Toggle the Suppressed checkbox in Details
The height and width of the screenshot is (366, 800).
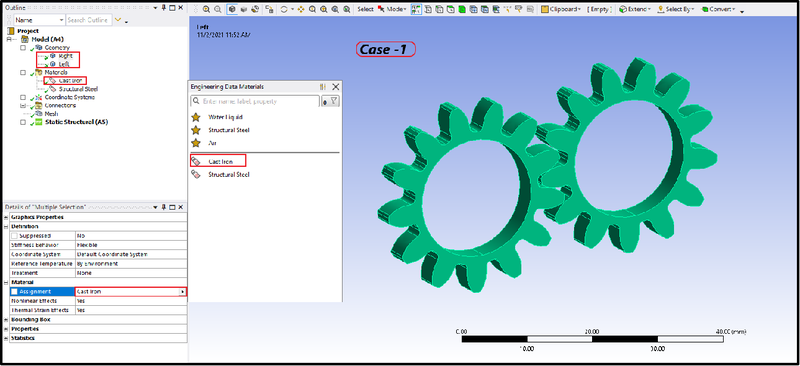(14, 236)
